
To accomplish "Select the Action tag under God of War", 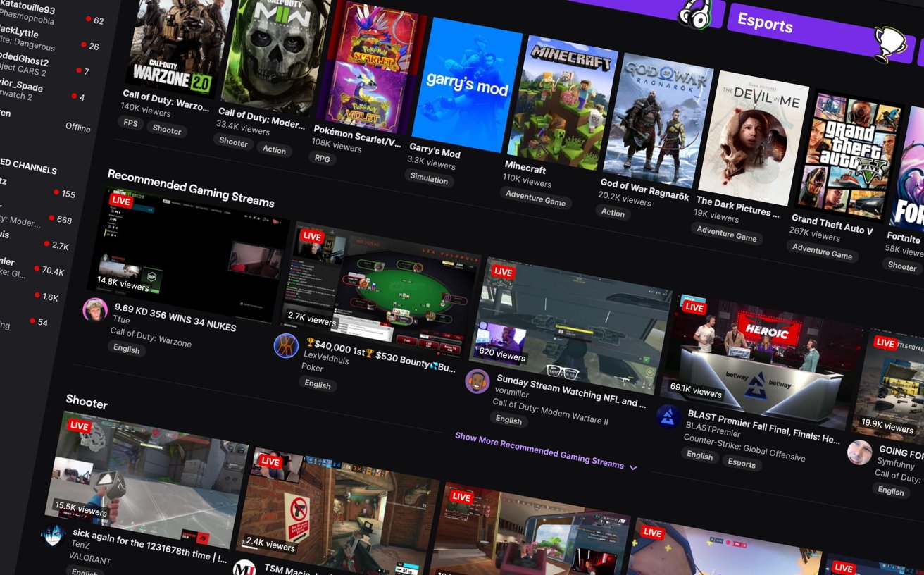I will point(612,212).
